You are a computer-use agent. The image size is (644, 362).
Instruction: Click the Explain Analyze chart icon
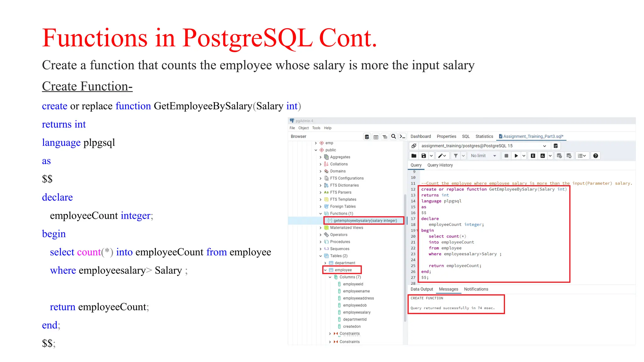543,156
